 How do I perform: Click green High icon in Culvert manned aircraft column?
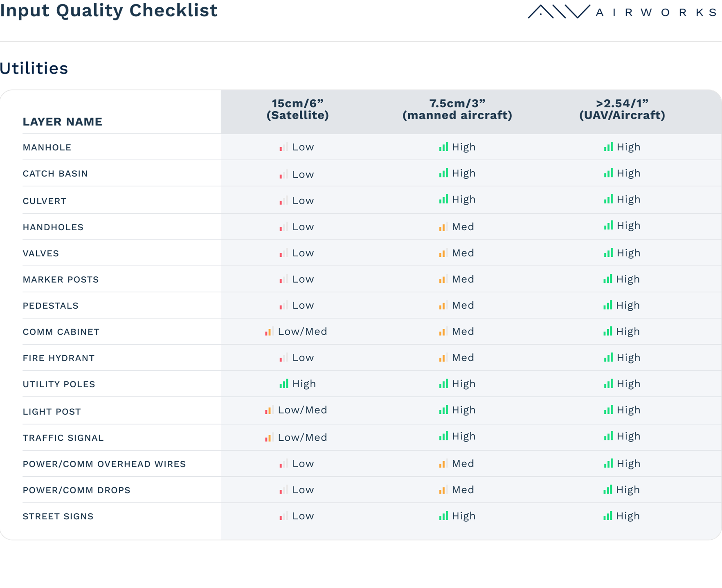[x=443, y=199]
